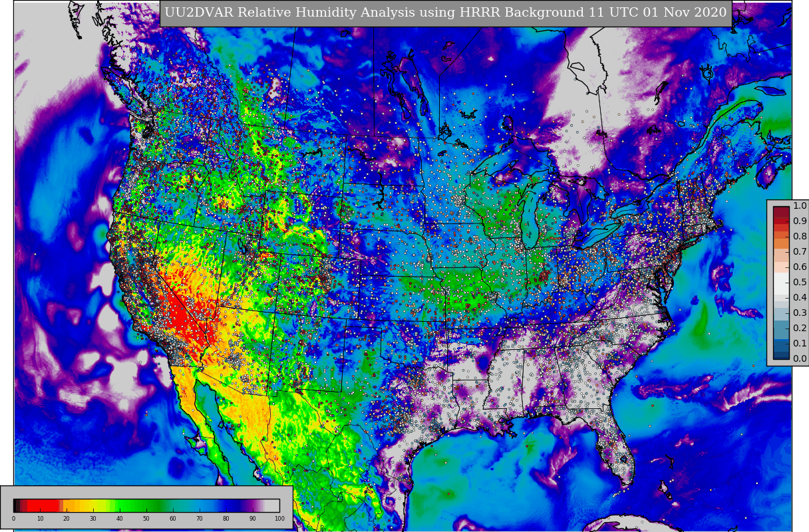
Task: Click the "0.8" label on right legend
Action: [x=800, y=237]
